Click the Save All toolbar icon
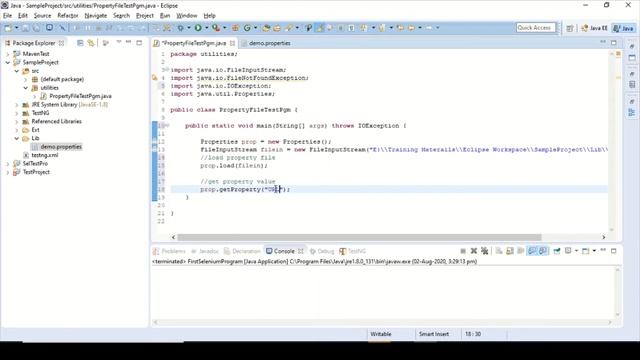 pos(37,28)
